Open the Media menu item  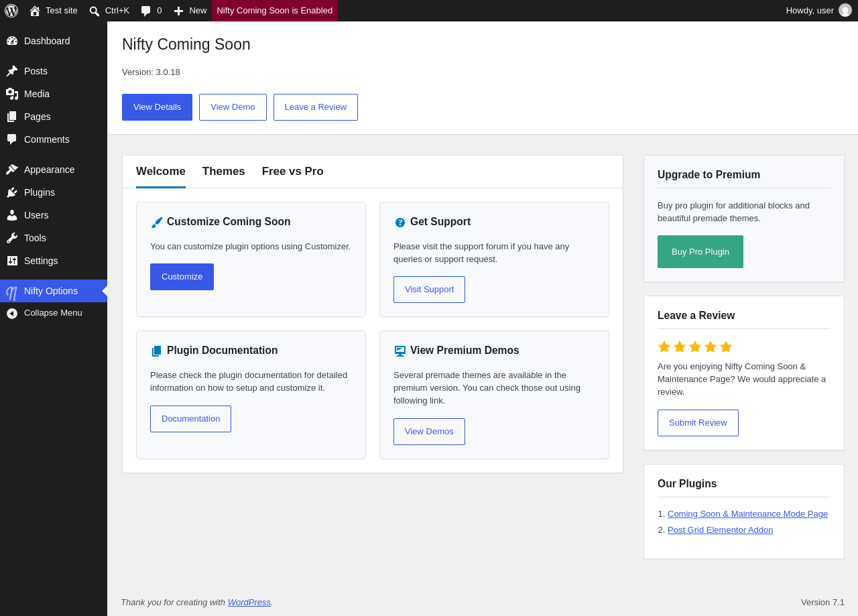point(54,94)
